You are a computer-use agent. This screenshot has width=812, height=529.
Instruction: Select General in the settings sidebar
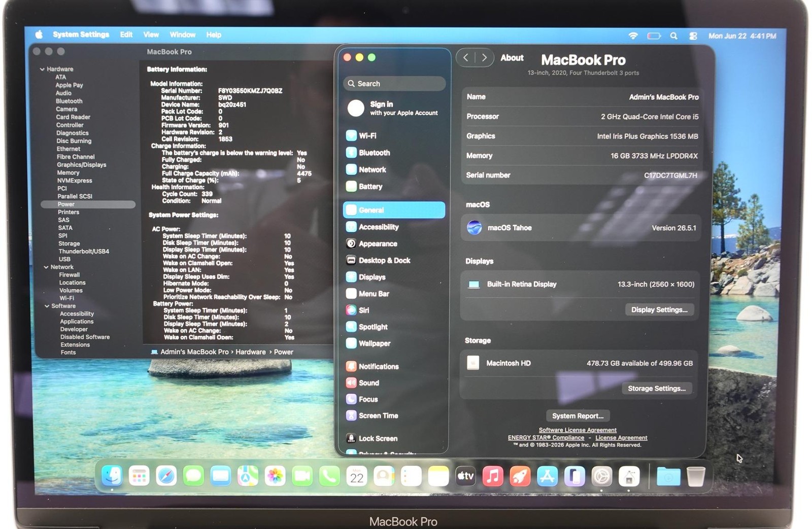click(x=394, y=210)
